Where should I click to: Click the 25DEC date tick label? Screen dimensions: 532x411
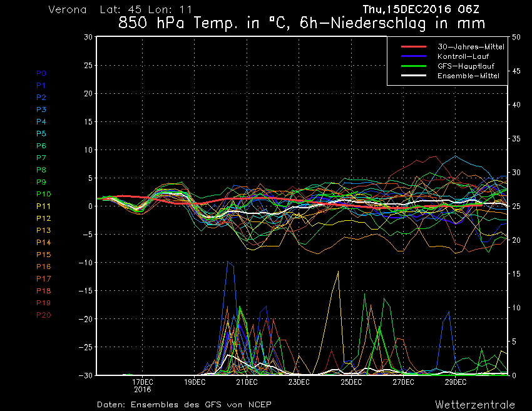click(x=352, y=382)
